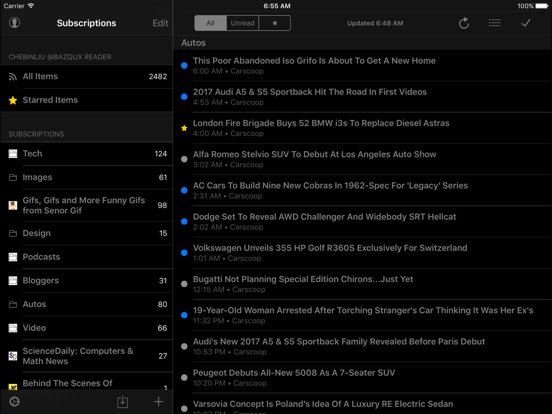This screenshot has width=552, height=414.
Task: Click the battery indicator in status bar
Action: (x=542, y=6)
